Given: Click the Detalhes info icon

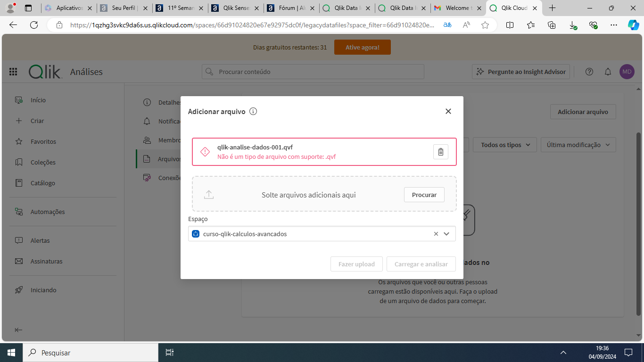Looking at the screenshot, I should (147, 102).
